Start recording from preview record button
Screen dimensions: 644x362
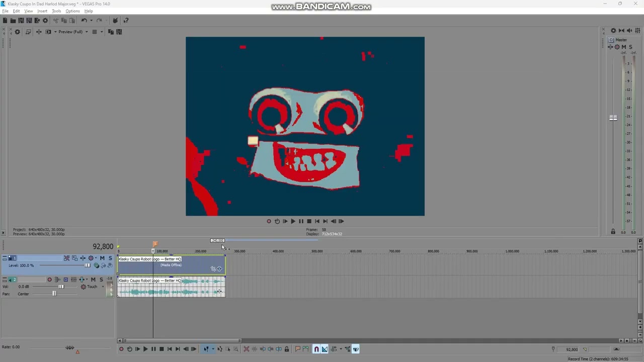coord(269,221)
